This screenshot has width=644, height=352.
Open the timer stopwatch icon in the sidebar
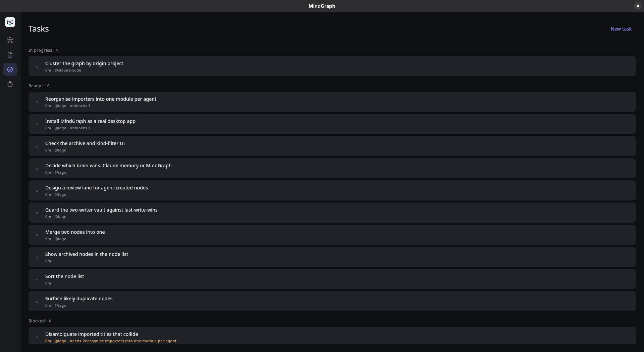point(10,84)
